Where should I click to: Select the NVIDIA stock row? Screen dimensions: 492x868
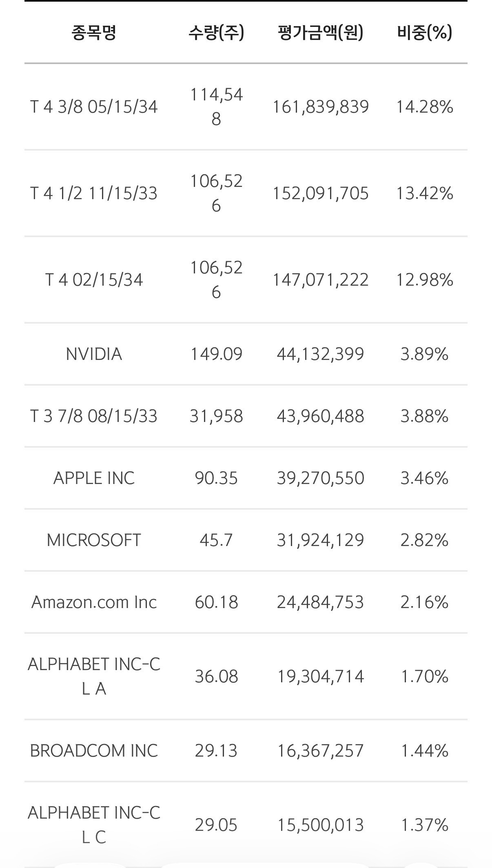[x=246, y=354]
